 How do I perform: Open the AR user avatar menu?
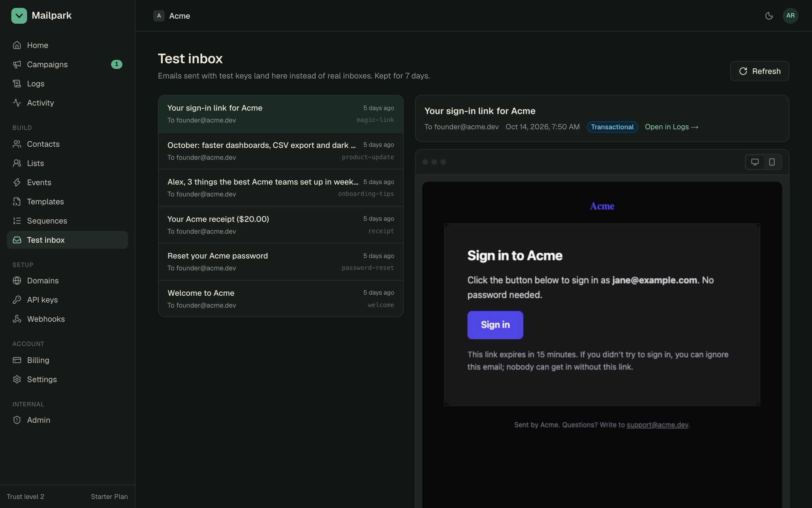(x=790, y=16)
